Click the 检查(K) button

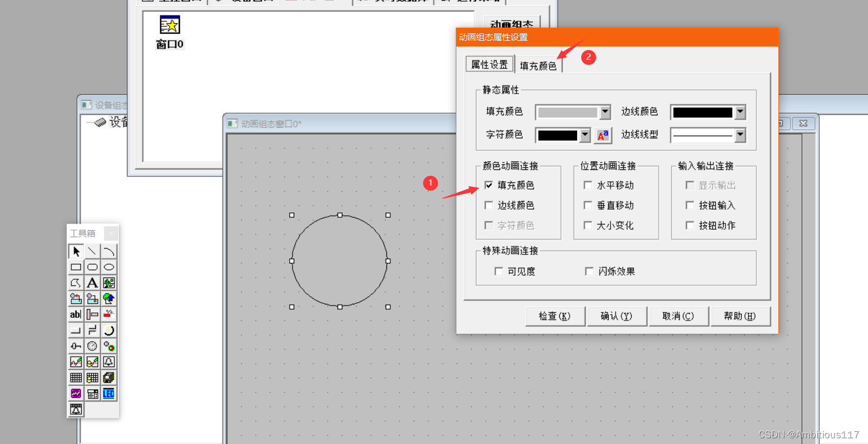[x=555, y=316]
